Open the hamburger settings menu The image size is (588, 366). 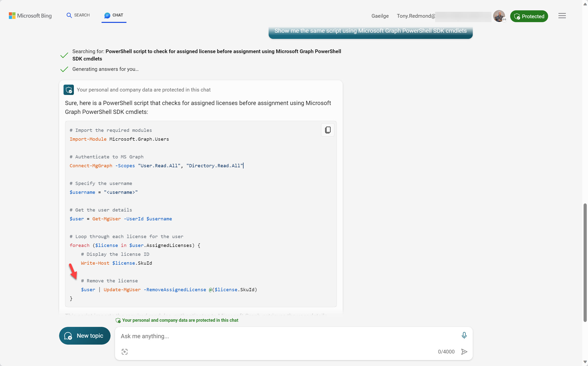pyautogui.click(x=562, y=16)
